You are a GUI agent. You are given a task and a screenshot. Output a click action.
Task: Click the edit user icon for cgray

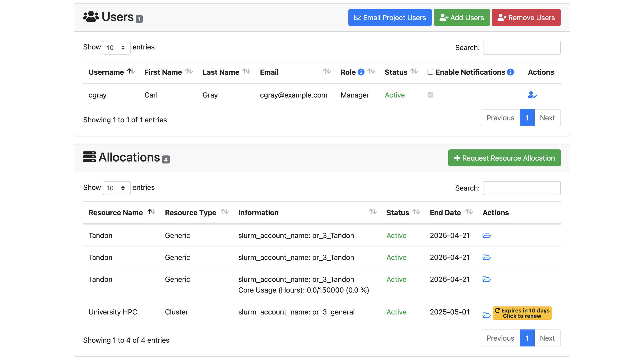tap(532, 95)
